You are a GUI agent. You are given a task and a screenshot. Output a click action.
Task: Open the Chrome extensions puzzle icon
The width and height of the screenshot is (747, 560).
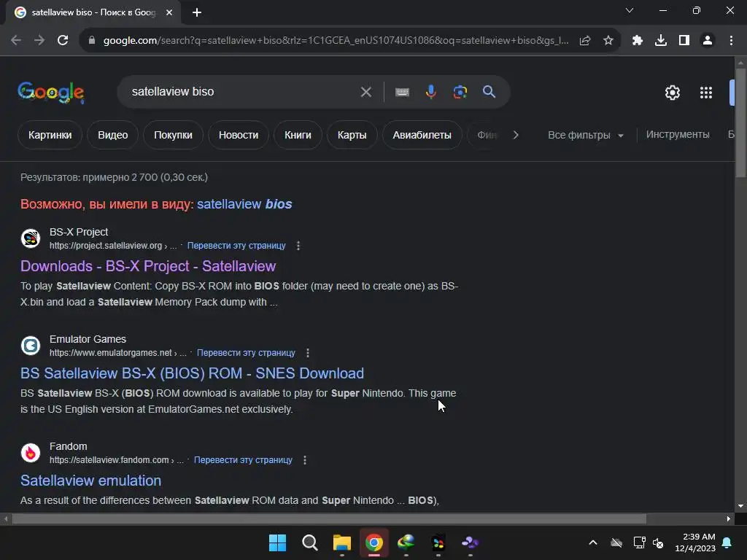(x=638, y=41)
